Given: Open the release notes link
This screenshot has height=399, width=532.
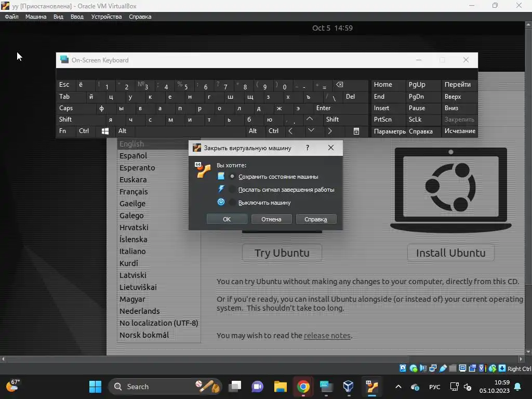Looking at the screenshot, I should [x=327, y=336].
